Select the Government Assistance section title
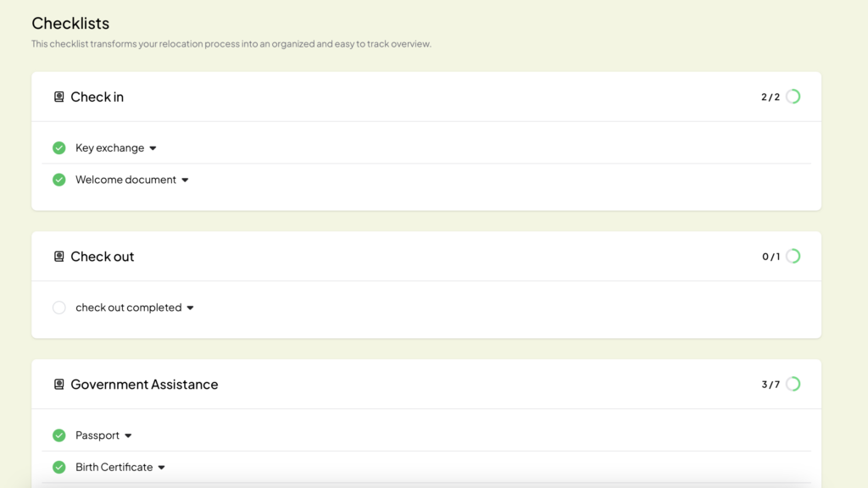The height and width of the screenshot is (488, 868). [144, 384]
